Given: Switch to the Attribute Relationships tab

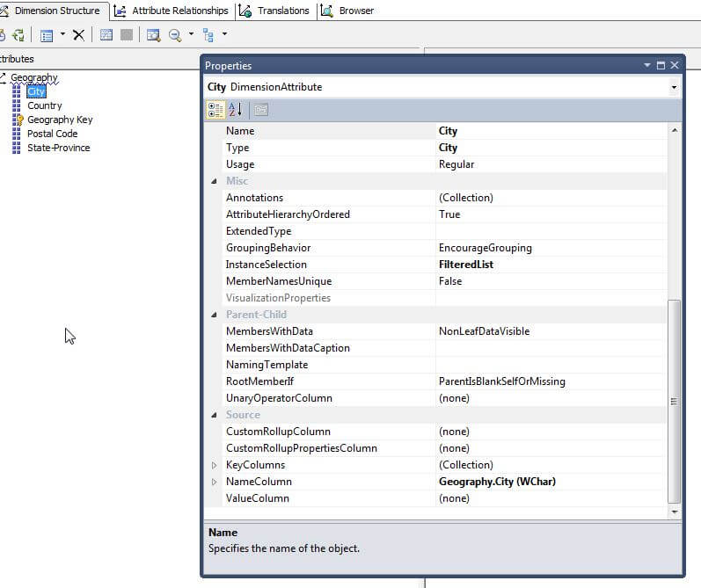Looking at the screenshot, I should coord(172,11).
